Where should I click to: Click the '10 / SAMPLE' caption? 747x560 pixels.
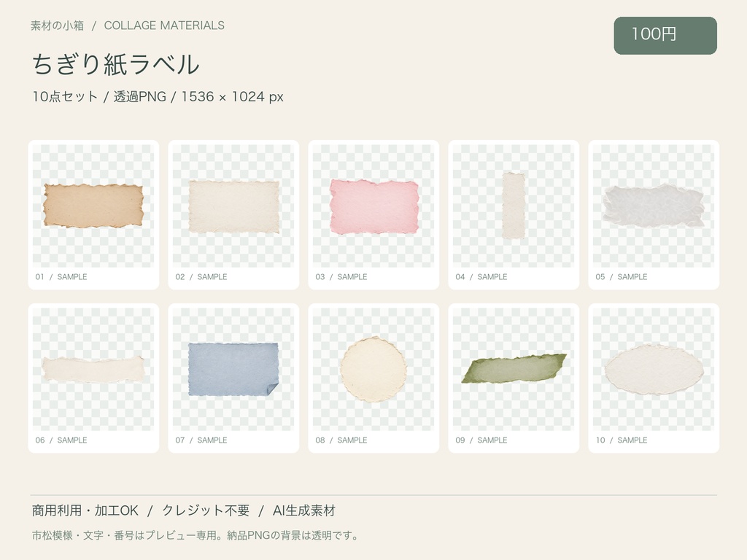tap(622, 440)
